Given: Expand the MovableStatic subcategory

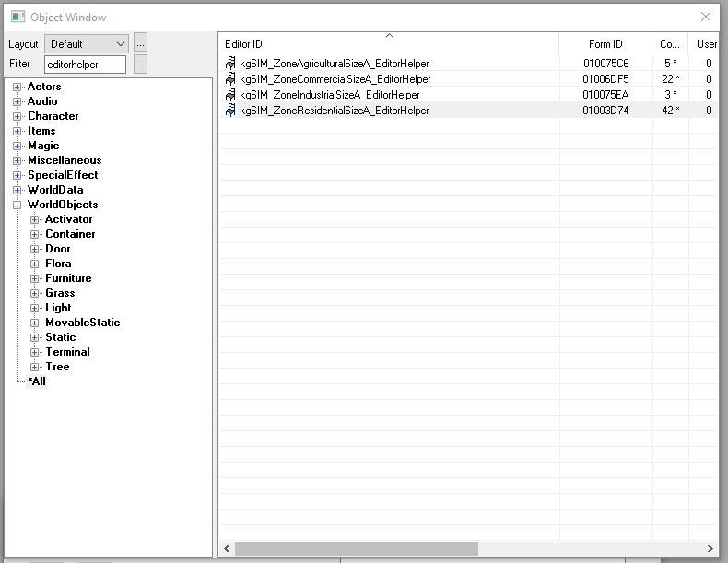Looking at the screenshot, I should (34, 323).
